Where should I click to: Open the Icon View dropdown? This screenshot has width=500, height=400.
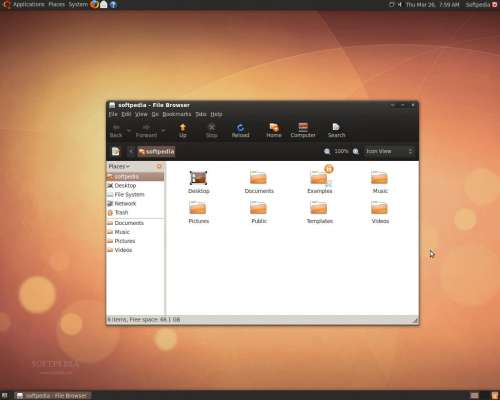point(389,151)
